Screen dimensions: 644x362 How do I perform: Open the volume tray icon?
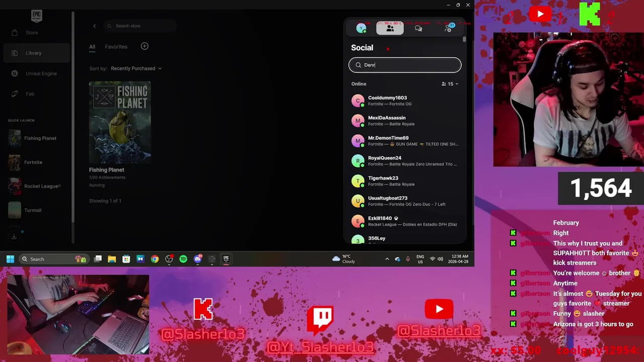pyautogui.click(x=440, y=259)
